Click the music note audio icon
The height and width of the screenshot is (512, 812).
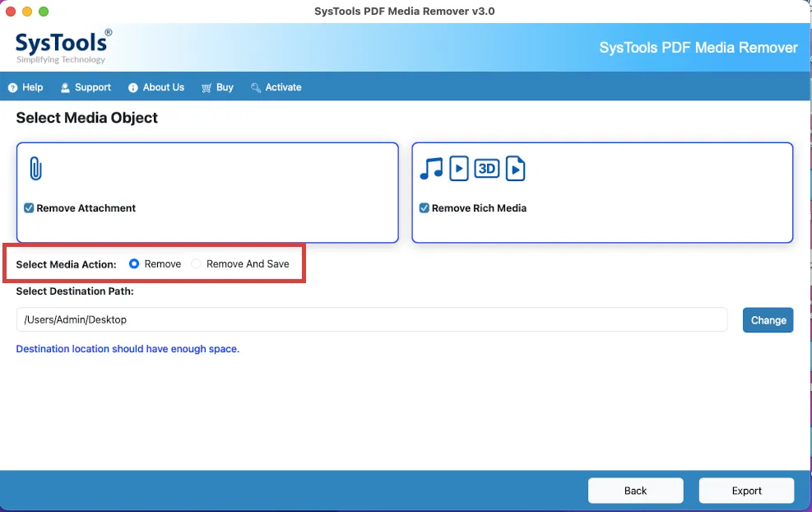click(x=431, y=169)
